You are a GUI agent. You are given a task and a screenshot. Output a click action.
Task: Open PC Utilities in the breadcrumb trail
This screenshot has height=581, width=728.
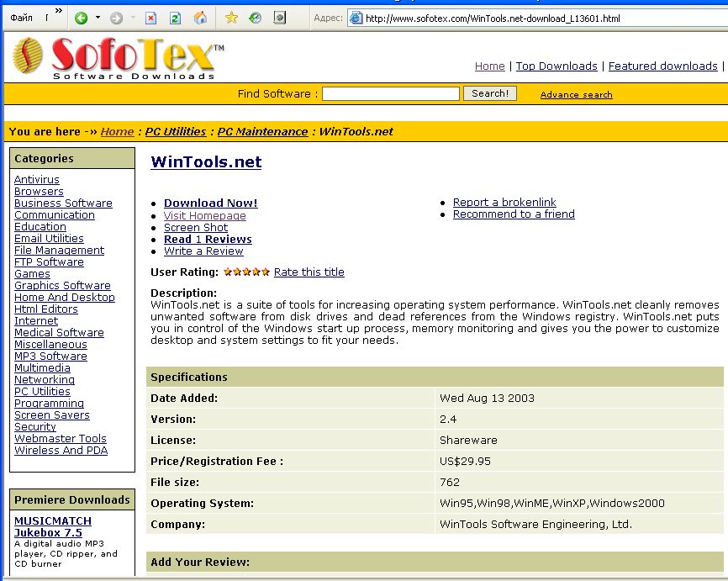point(176,132)
